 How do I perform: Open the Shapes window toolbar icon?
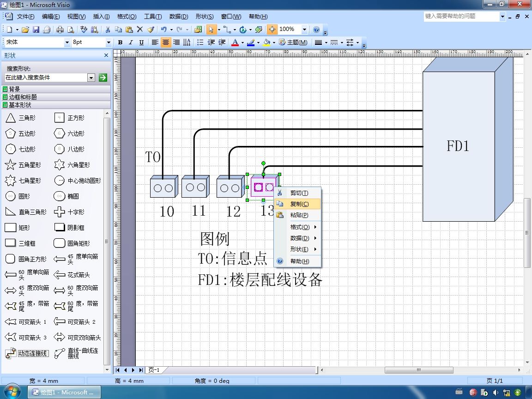pos(198,30)
